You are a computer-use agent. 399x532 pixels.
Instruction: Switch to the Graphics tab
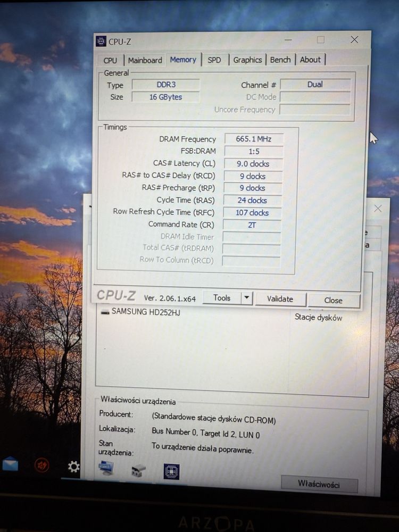247,60
